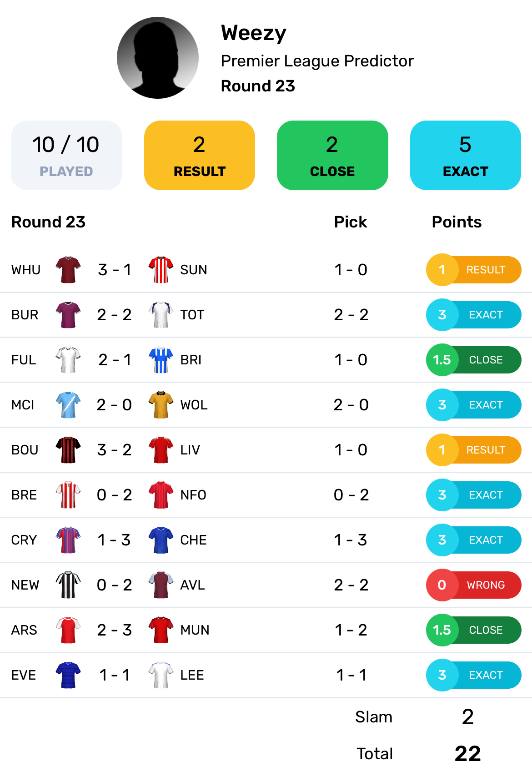This screenshot has width=532, height=777.
Task: Click the Chelsea blue jersey icon
Action: [161, 540]
